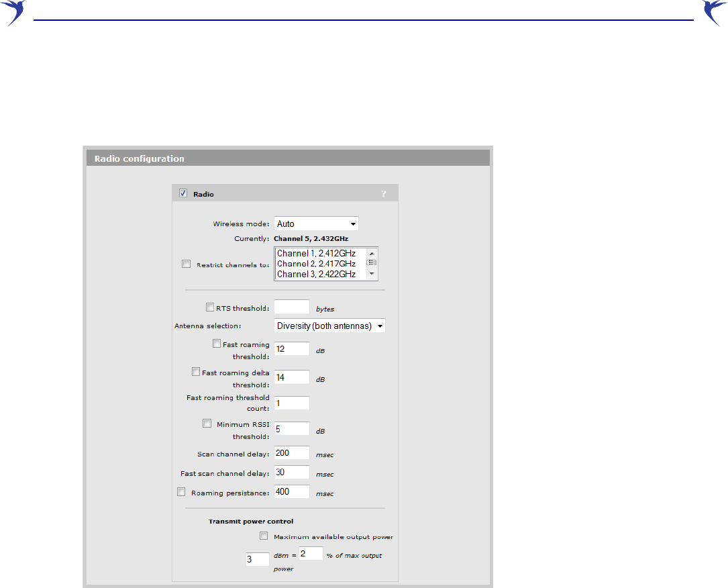The width and height of the screenshot is (728, 588).
Task: Click the Currently Channel 5, 2.432GHz text
Action: 311,239
